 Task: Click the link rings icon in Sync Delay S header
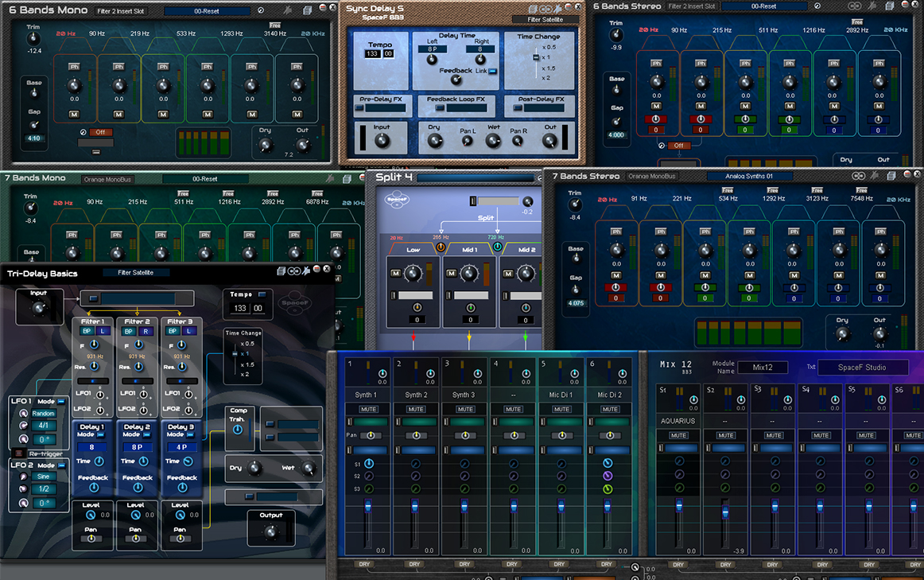pos(545,9)
